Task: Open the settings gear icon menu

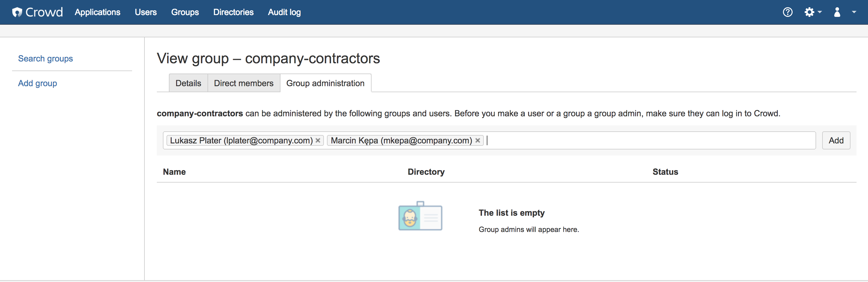Action: 809,12
